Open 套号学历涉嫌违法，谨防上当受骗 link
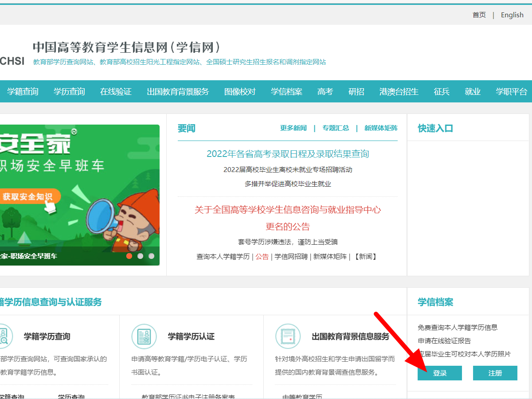Viewport: 532px width, 399px height. [288, 242]
